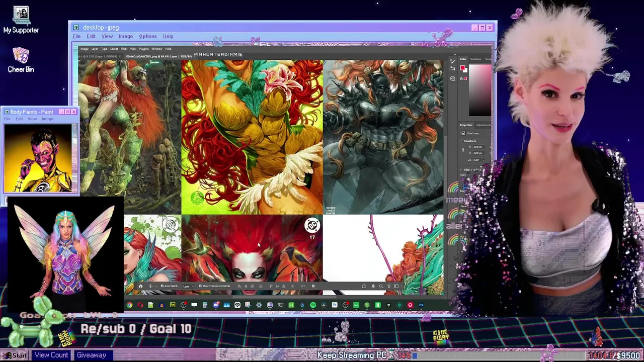Toggle the width-height link icon
The width and height of the screenshot is (644, 362).
tap(463, 150)
